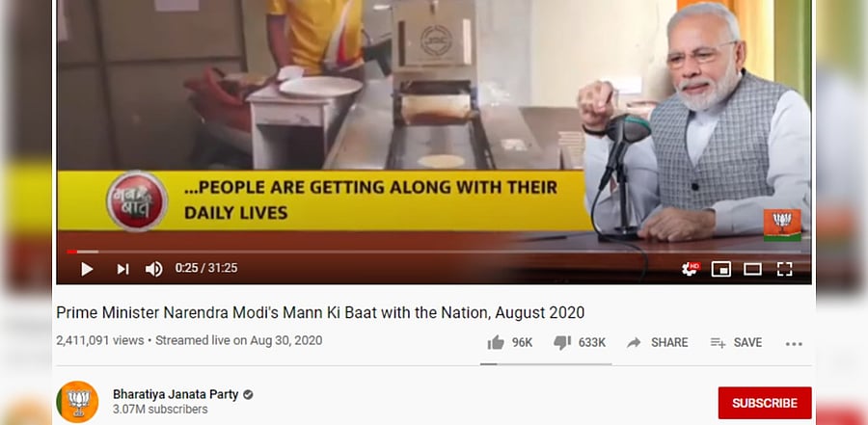
Task: Subscribe to Bharatiya Janata Party channel
Action: pos(765,403)
